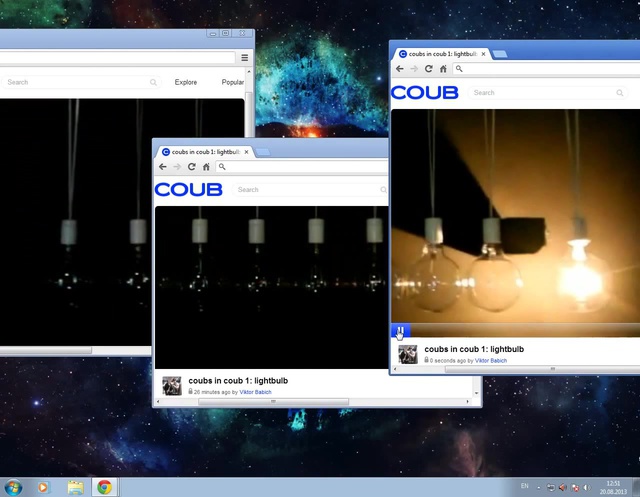This screenshot has height=497, width=640.
Task: Open the Windows Start menu
Action: (13, 487)
